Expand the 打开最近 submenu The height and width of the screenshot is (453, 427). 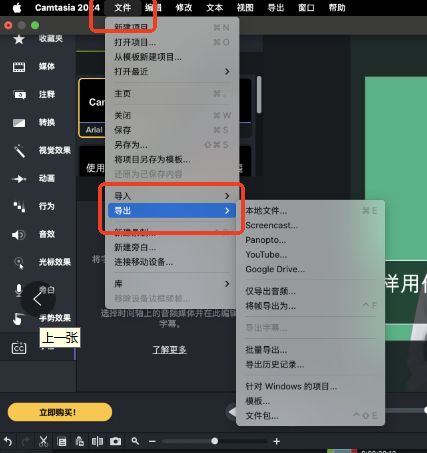[172, 72]
